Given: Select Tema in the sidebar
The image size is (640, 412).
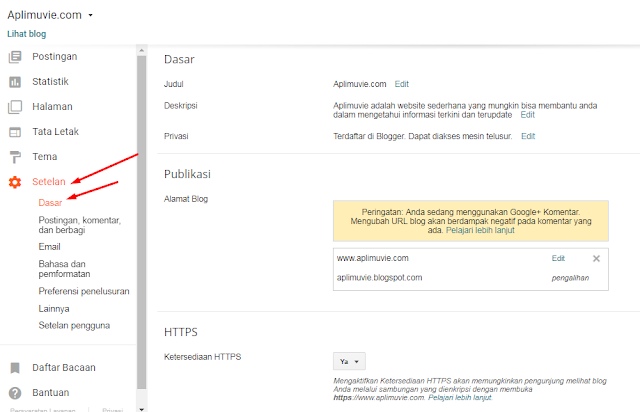Looking at the screenshot, I should point(45,156).
